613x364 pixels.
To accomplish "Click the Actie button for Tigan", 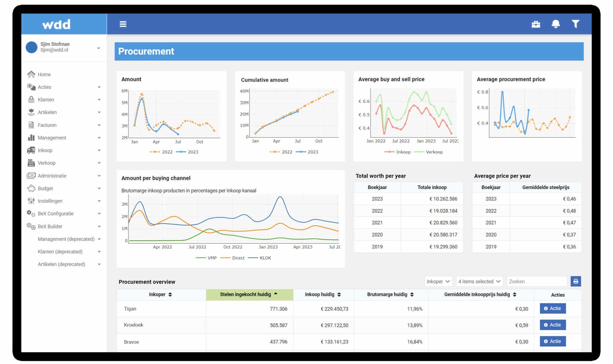I will 552,308.
